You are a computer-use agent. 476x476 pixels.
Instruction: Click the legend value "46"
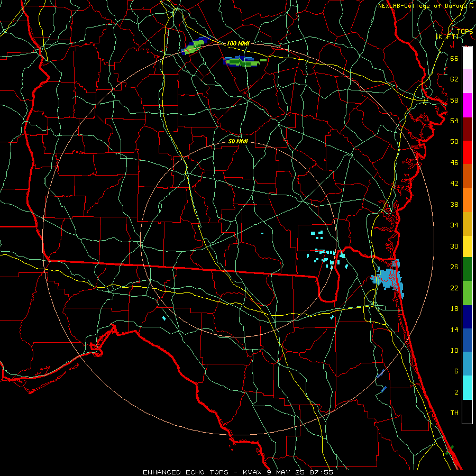coord(454,163)
